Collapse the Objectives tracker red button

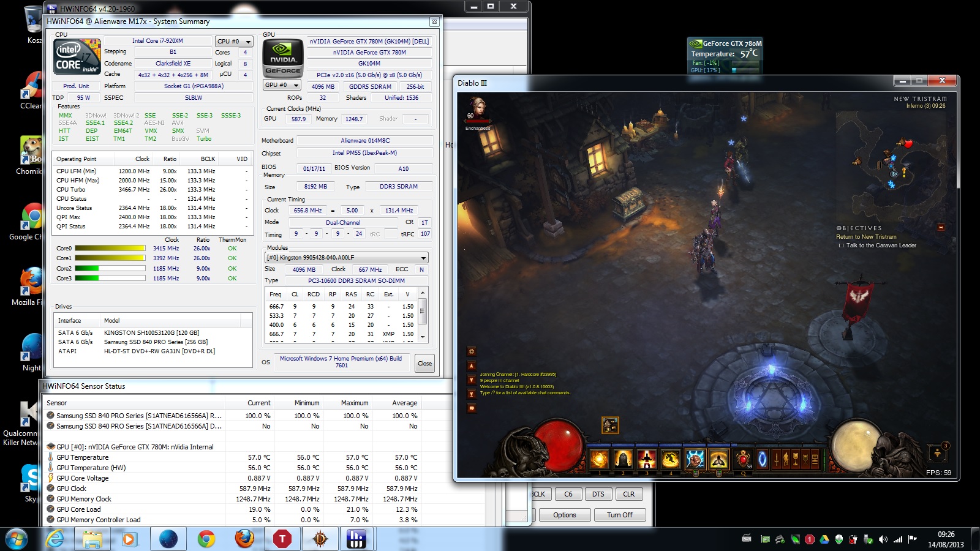tap(941, 228)
